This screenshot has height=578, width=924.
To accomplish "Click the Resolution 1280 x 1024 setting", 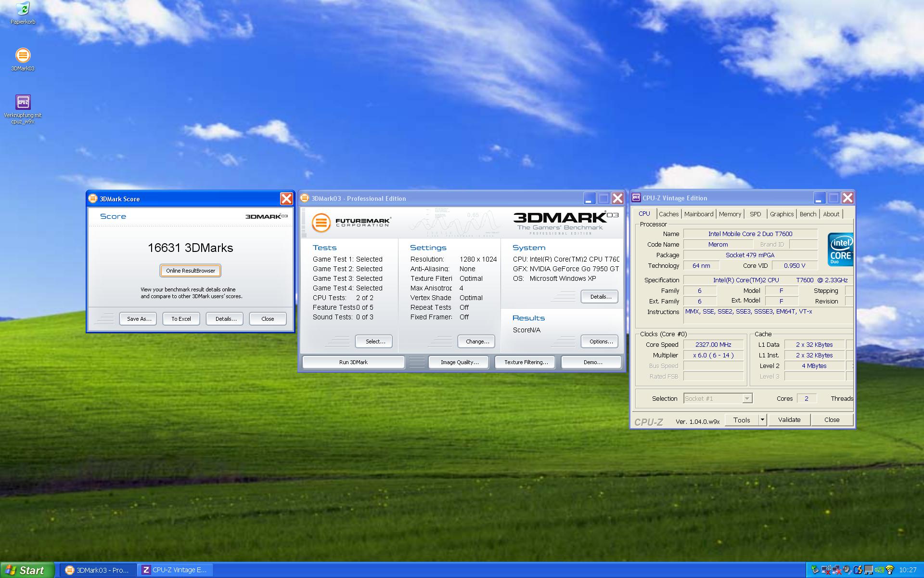I will click(x=453, y=259).
